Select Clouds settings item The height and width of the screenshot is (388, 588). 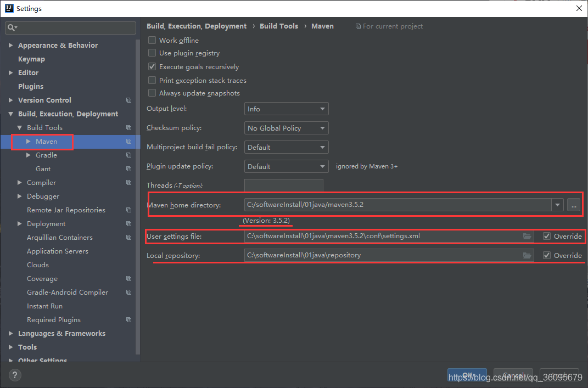click(38, 265)
